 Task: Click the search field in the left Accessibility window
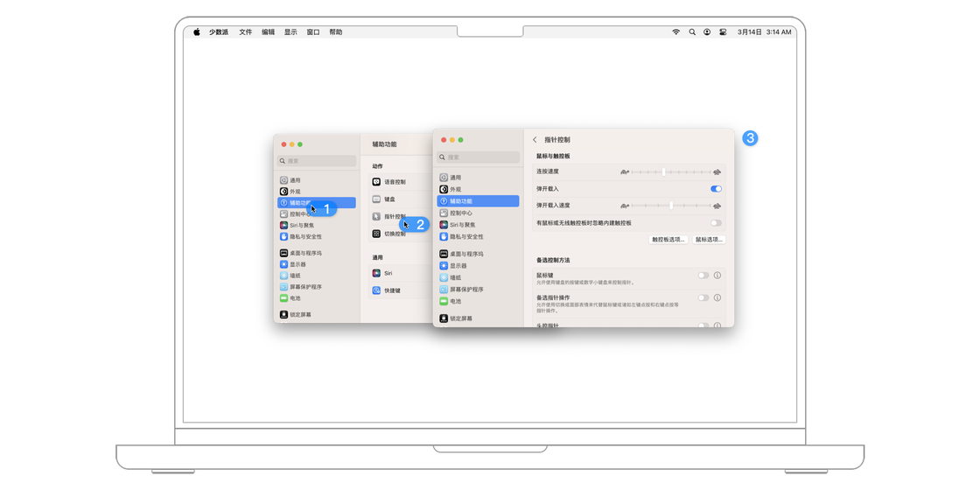tap(317, 161)
